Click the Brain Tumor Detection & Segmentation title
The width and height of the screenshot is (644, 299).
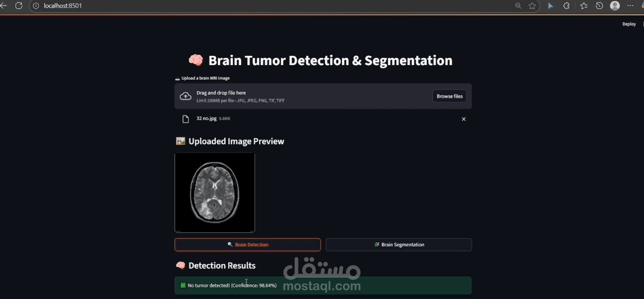pyautogui.click(x=330, y=60)
